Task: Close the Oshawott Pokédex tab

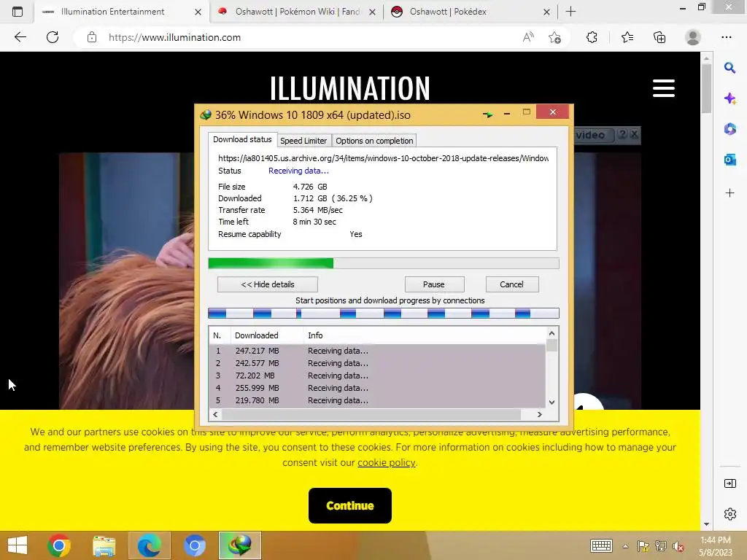Action: (x=547, y=12)
